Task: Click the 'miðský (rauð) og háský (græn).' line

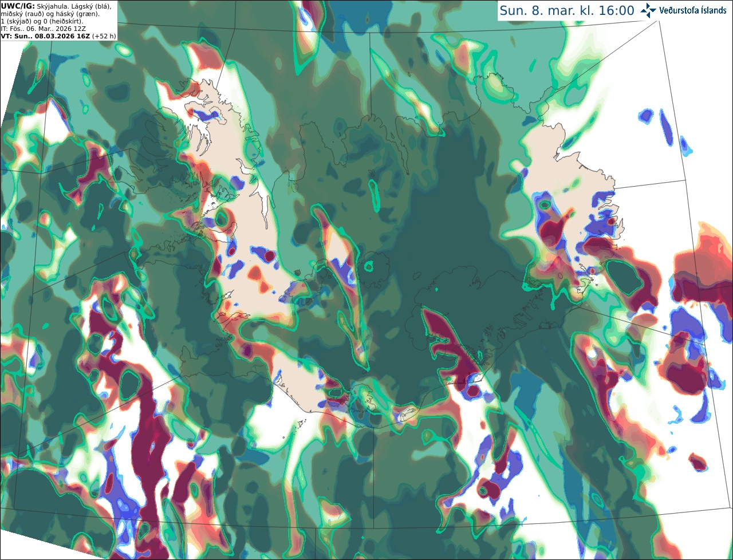Action: pos(50,13)
